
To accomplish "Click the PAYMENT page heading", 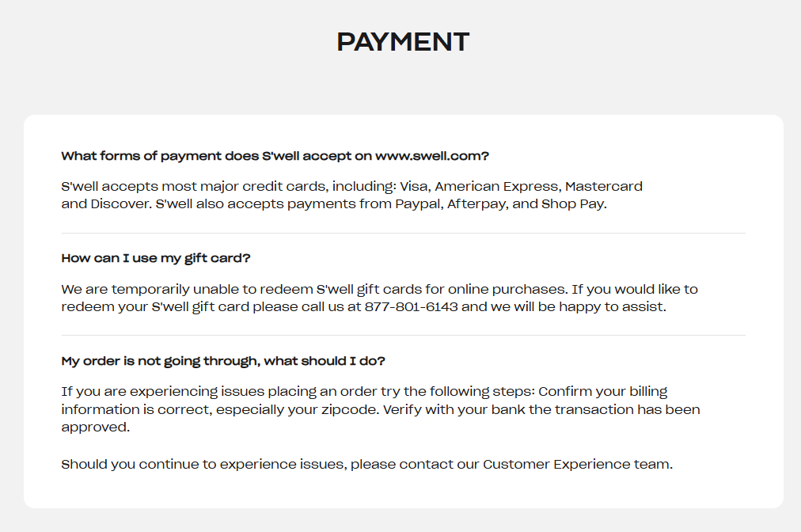I will tap(403, 42).
